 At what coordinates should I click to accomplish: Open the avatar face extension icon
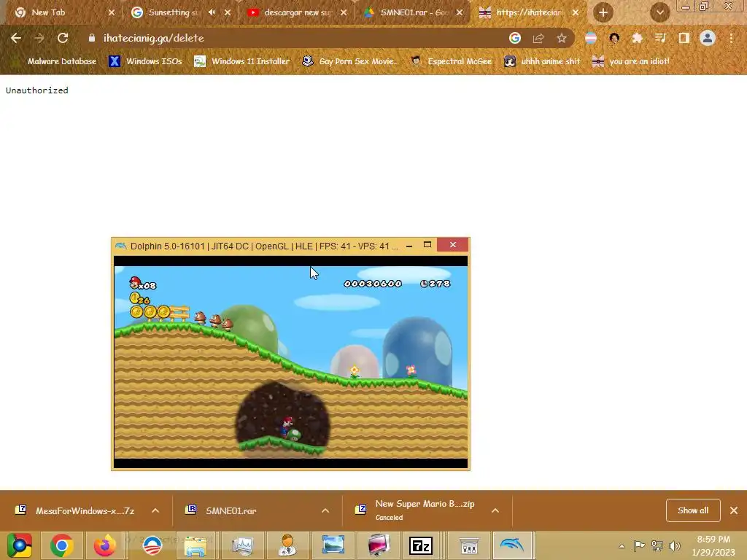tap(614, 38)
